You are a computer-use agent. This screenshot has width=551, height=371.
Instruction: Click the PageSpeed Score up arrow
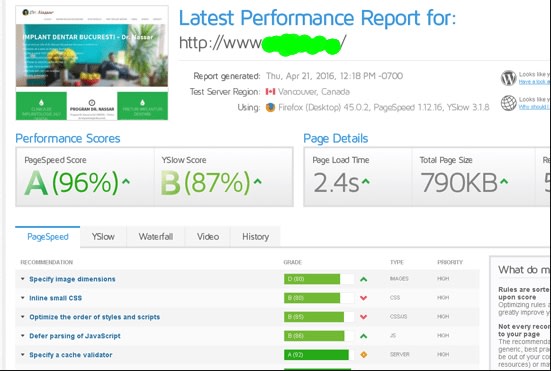click(x=126, y=181)
